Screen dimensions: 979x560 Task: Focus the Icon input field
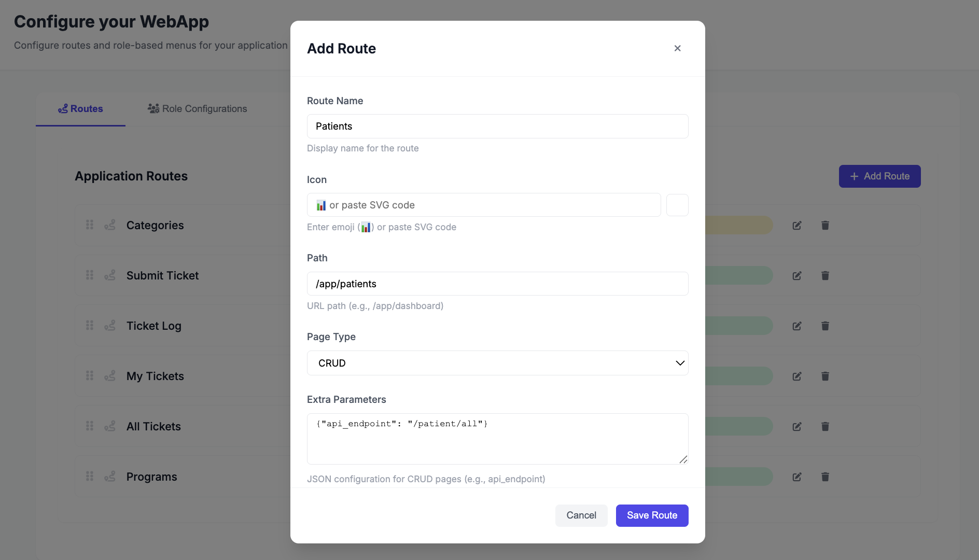tap(484, 205)
